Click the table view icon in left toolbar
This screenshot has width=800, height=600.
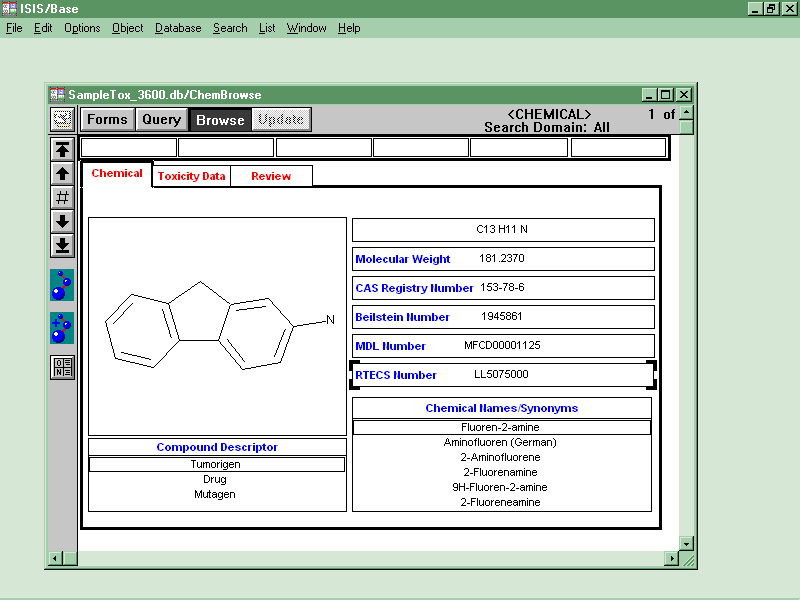62,367
